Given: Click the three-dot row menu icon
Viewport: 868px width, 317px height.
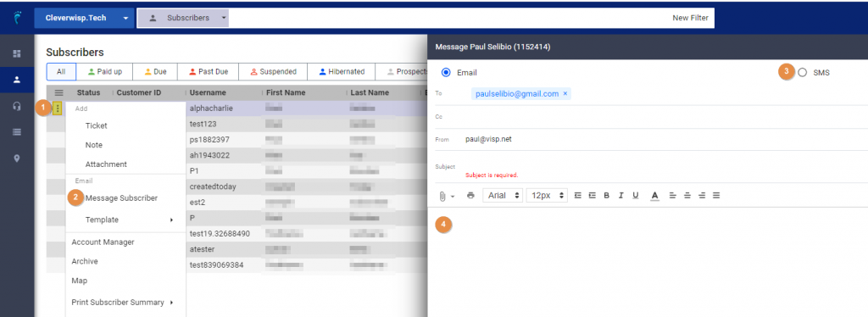Looking at the screenshot, I should (58, 109).
